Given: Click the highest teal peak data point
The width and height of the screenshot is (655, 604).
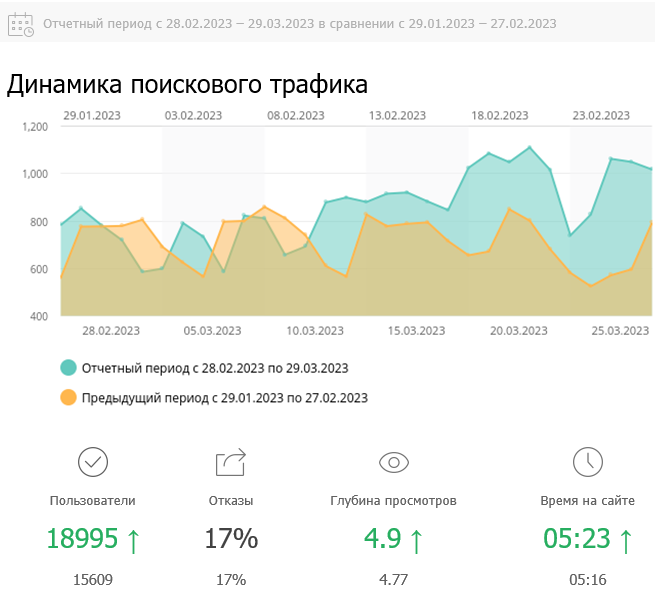Looking at the screenshot, I should click(530, 147).
